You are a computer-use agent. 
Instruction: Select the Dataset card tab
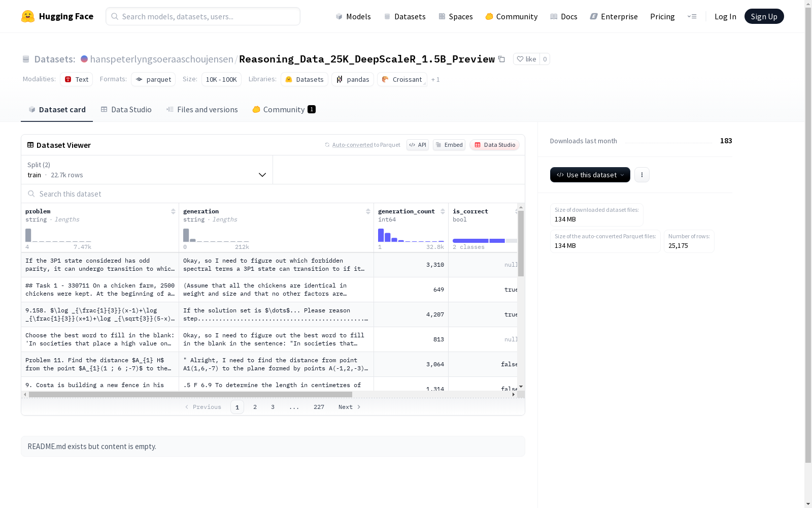(57, 109)
